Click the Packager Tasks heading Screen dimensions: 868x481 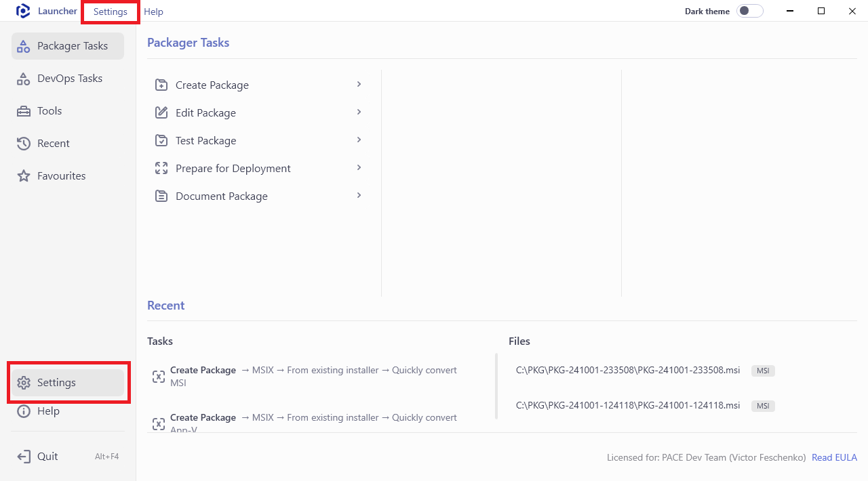(189, 43)
